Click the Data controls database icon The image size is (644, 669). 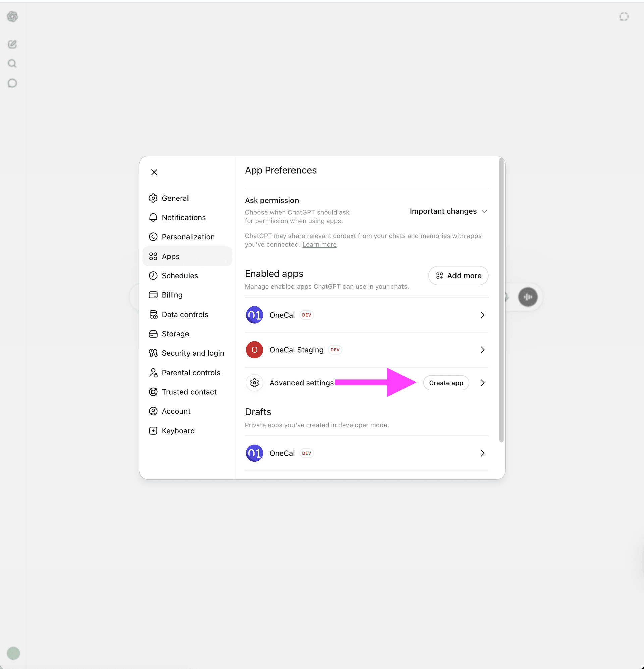[153, 314]
